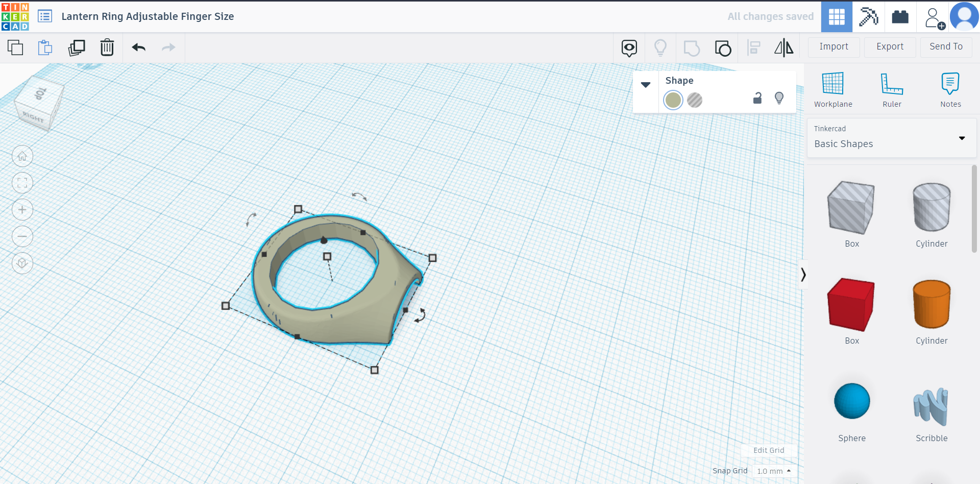Viewport: 980px width, 484px height.
Task: Click the Import button
Action: point(834,47)
